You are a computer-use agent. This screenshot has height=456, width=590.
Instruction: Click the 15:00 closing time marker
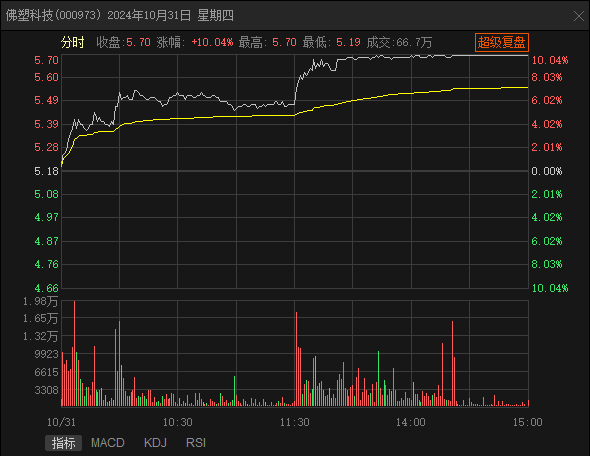[528, 422]
